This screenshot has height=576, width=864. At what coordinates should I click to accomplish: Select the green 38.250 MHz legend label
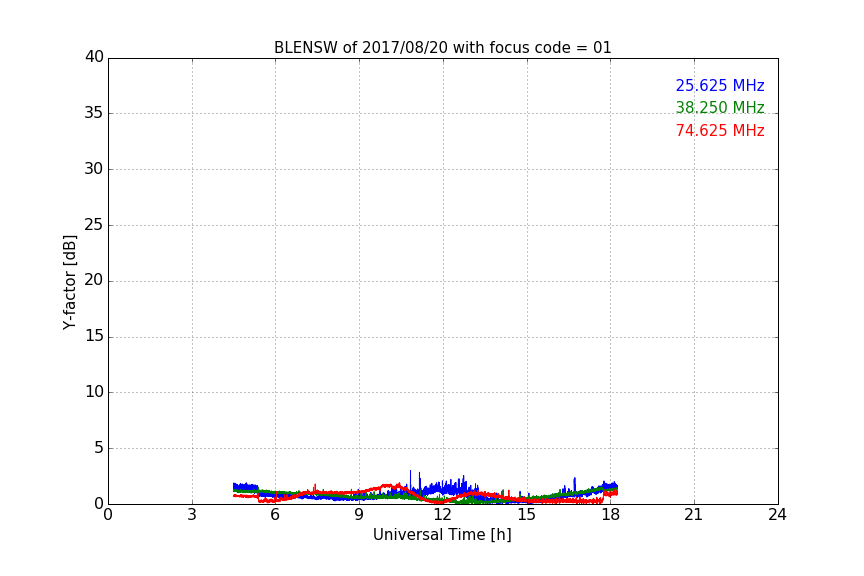point(720,107)
